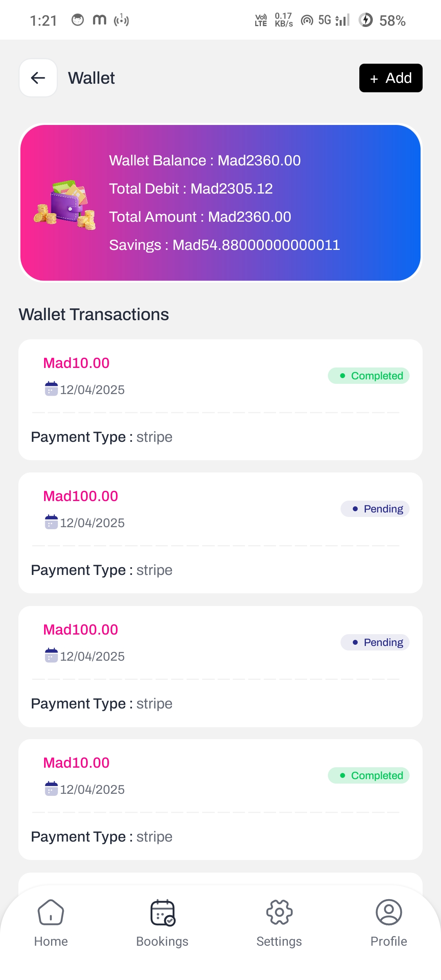Tap the home house icon
This screenshot has height=980, width=441.
click(51, 912)
